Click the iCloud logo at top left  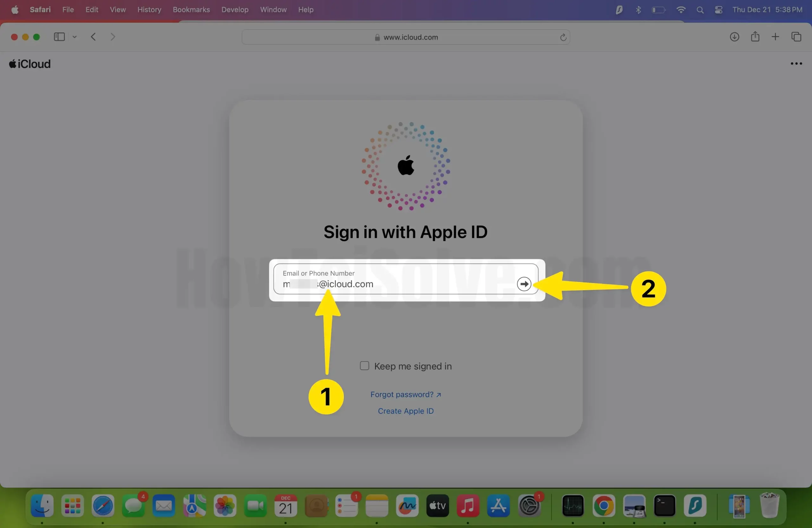30,64
